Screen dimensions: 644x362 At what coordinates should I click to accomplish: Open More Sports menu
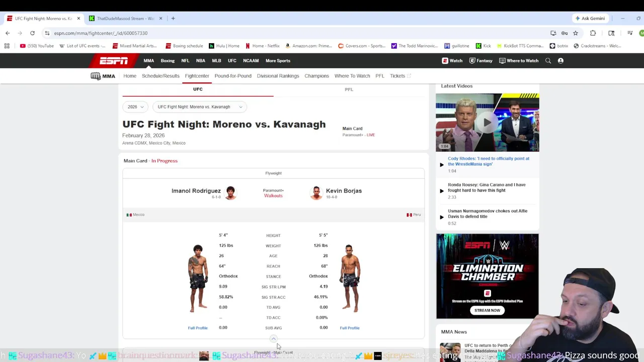point(278,61)
